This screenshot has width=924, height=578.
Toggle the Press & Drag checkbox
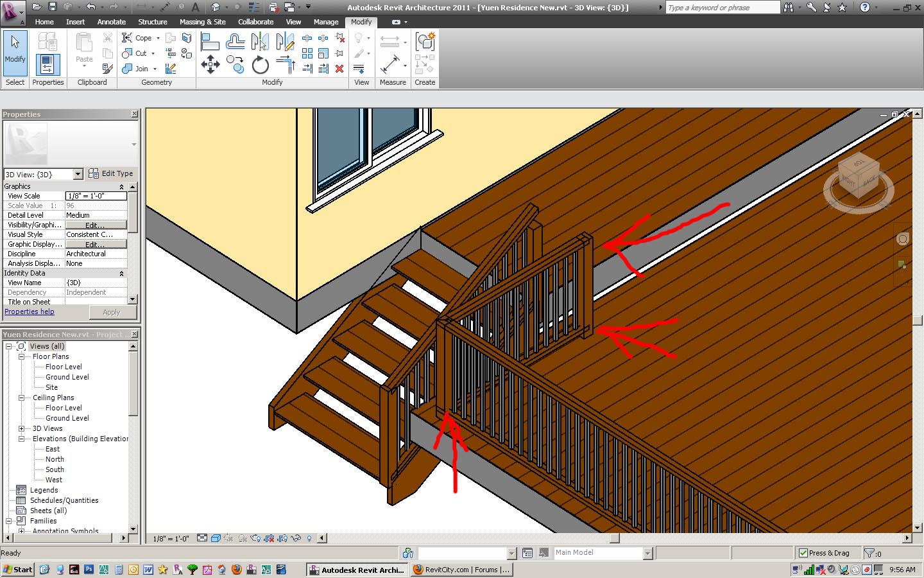click(803, 553)
